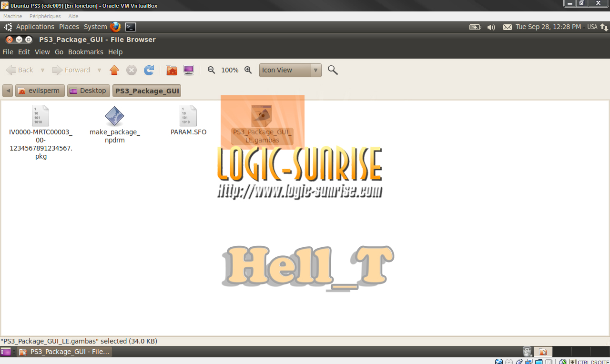Zoom out the file view

tap(212, 70)
